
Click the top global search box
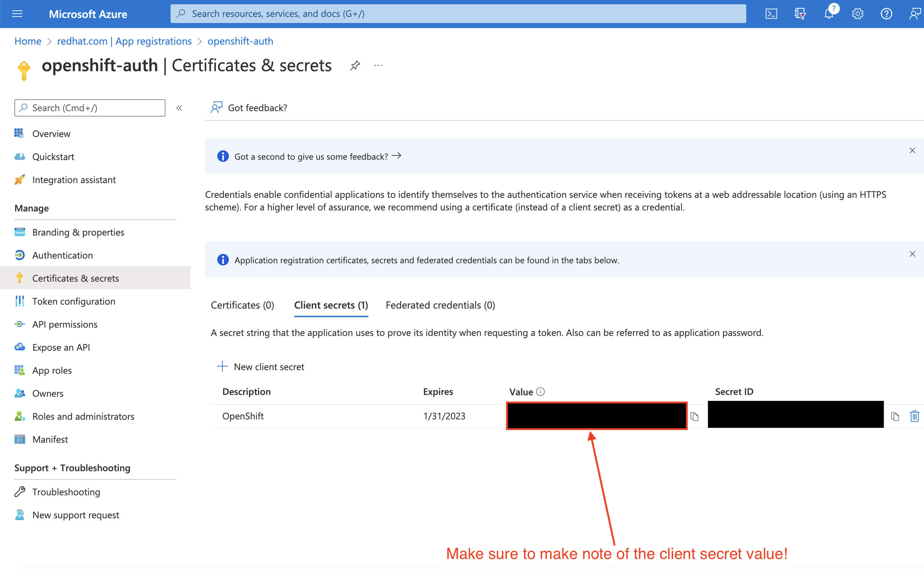[458, 14]
